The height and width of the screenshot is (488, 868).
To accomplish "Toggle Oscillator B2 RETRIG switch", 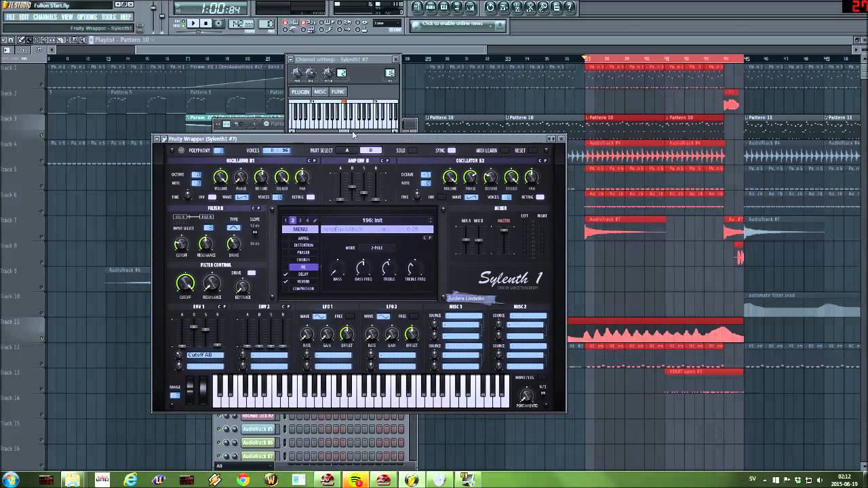I will click(x=540, y=197).
